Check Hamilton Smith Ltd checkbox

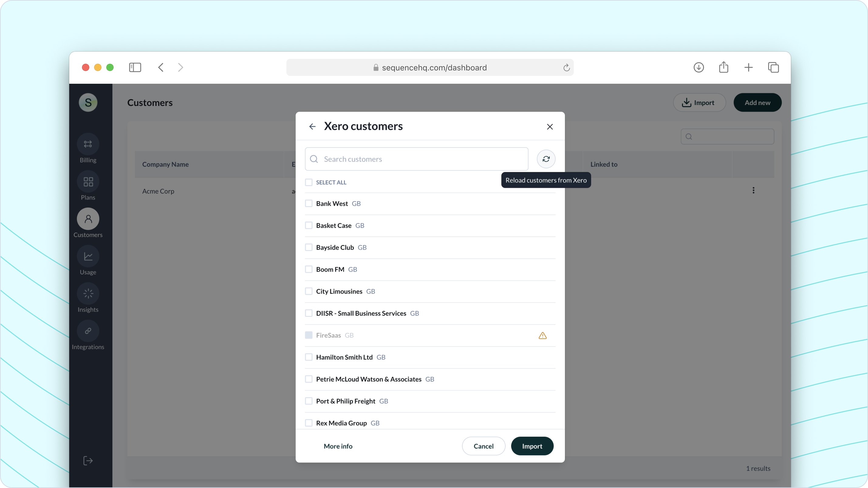(309, 357)
